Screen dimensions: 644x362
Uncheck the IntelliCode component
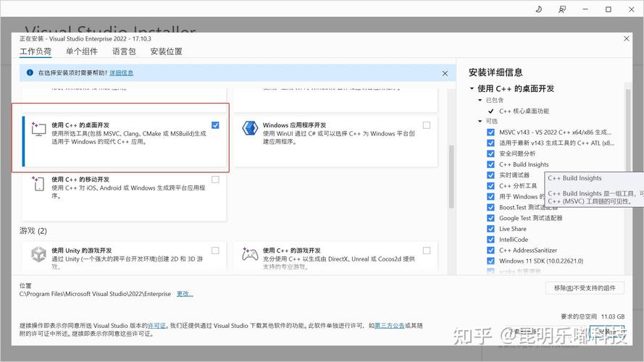(x=490, y=239)
